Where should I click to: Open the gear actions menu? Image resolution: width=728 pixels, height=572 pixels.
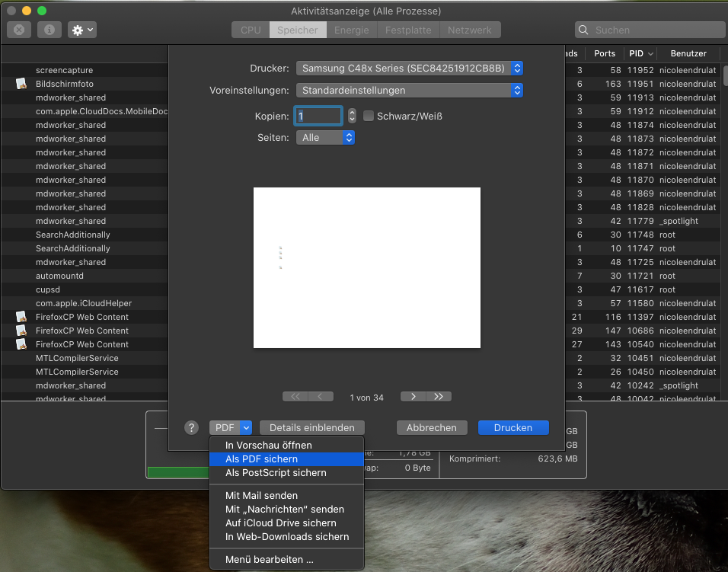(x=81, y=30)
